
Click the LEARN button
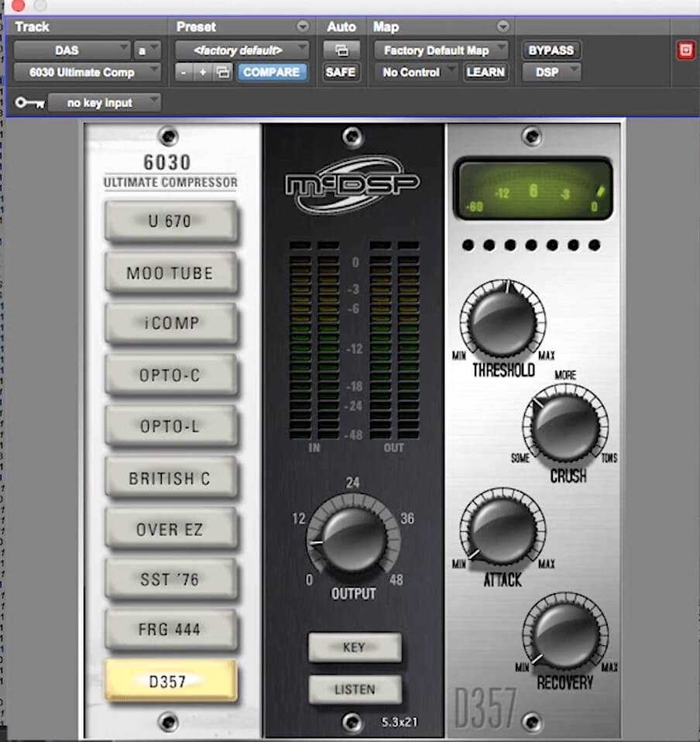[486, 72]
